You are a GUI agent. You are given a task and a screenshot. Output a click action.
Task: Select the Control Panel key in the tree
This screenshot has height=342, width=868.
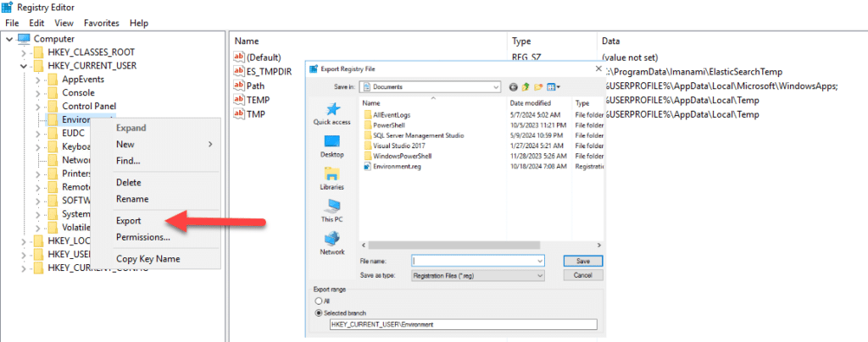89,106
